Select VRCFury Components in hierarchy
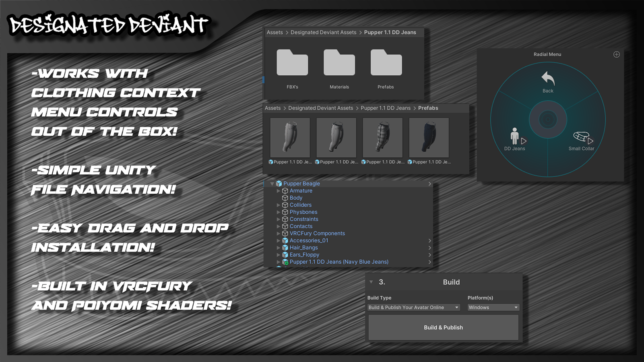 click(317, 234)
